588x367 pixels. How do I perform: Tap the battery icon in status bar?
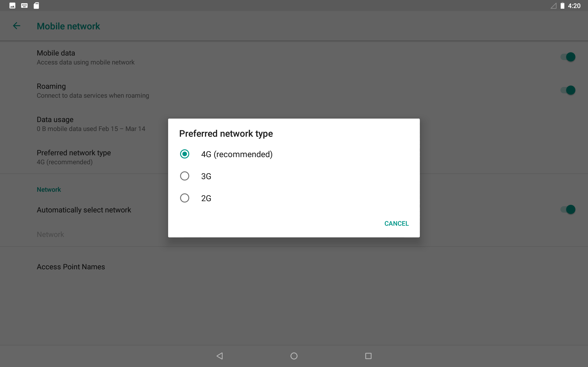562,6
